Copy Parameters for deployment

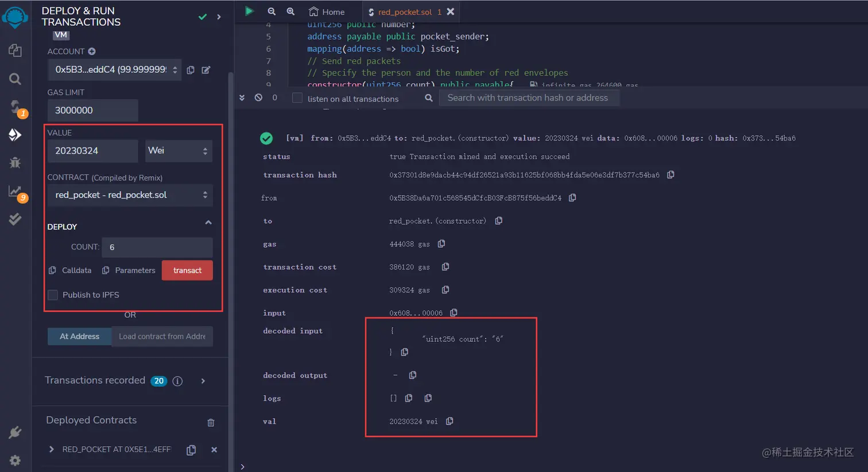coord(129,270)
